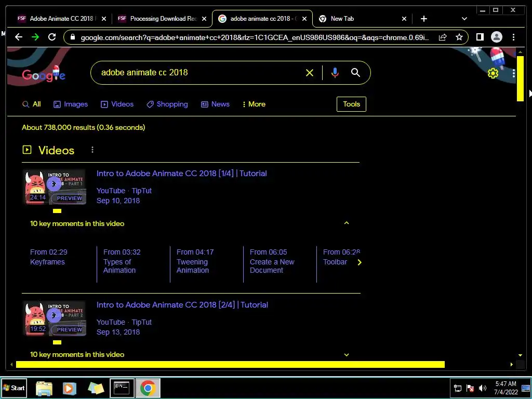Viewport: 532px width, 399px height.
Task: Select the All results filter
Action: click(x=31, y=104)
